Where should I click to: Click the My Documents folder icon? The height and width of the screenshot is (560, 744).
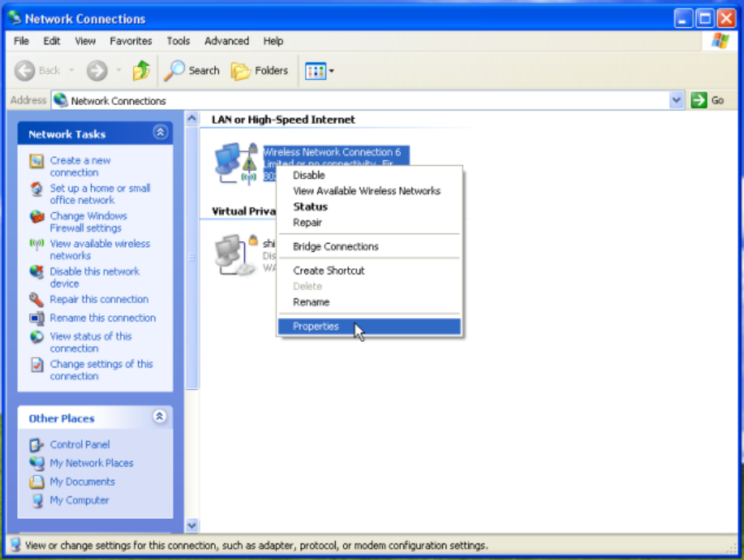tap(36, 482)
